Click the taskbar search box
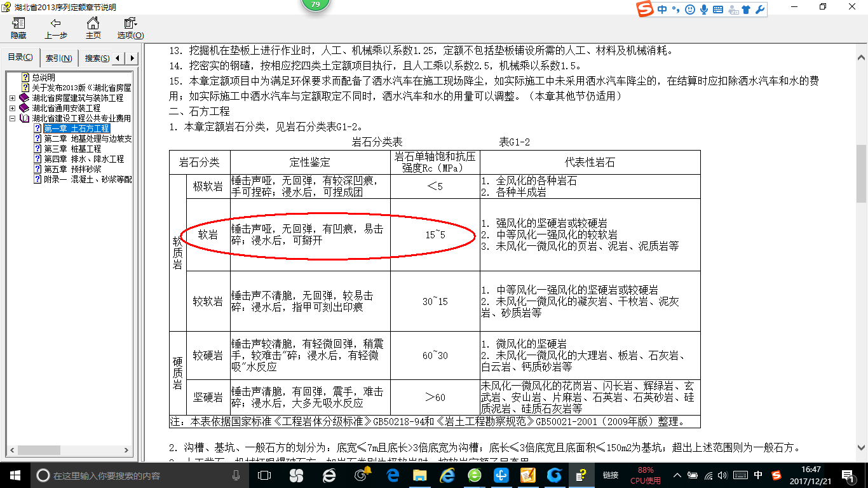The image size is (868, 488). pos(139,475)
